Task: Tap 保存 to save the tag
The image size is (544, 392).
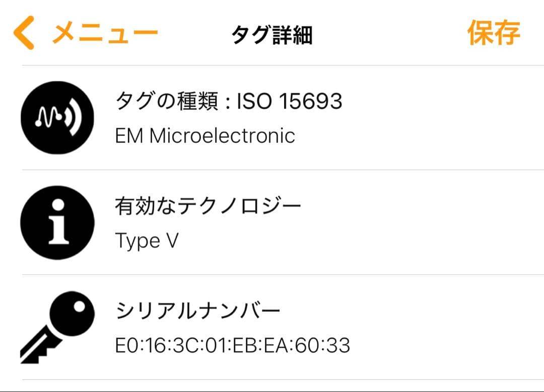Action: coord(495,34)
